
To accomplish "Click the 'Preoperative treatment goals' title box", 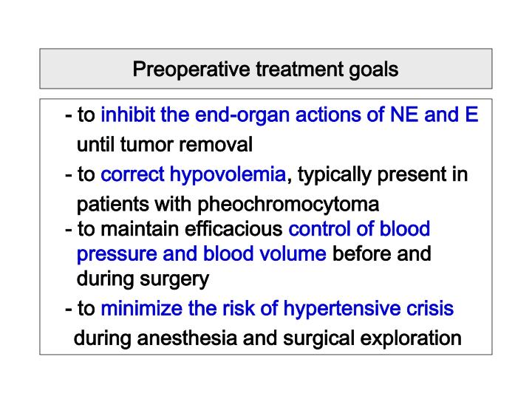I will [266, 69].
